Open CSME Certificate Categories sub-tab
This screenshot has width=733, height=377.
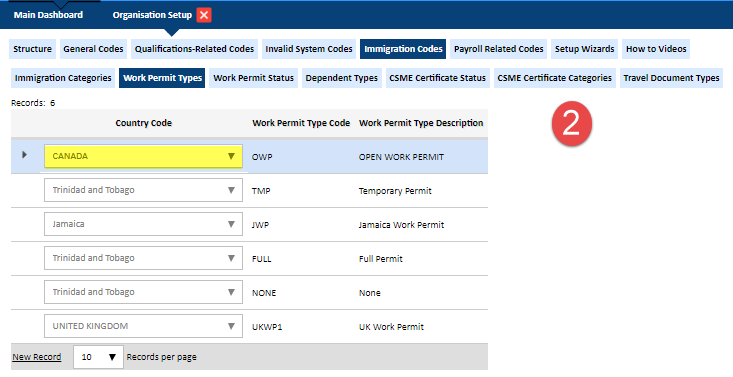pos(554,78)
